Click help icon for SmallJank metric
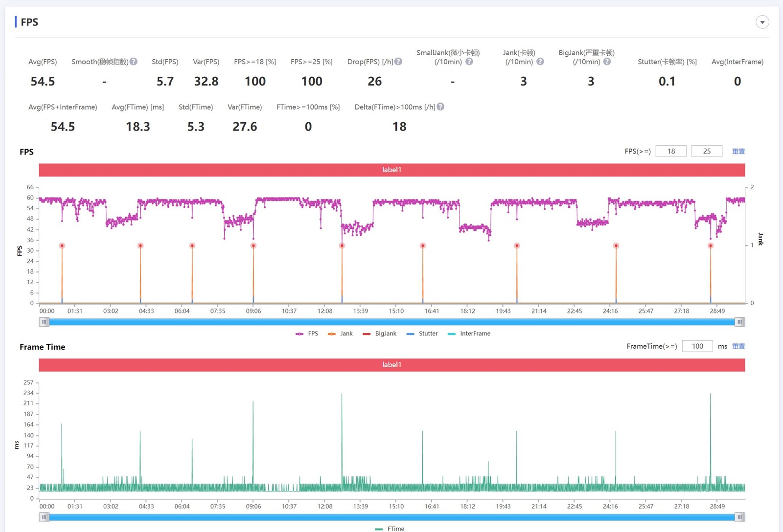 point(469,62)
